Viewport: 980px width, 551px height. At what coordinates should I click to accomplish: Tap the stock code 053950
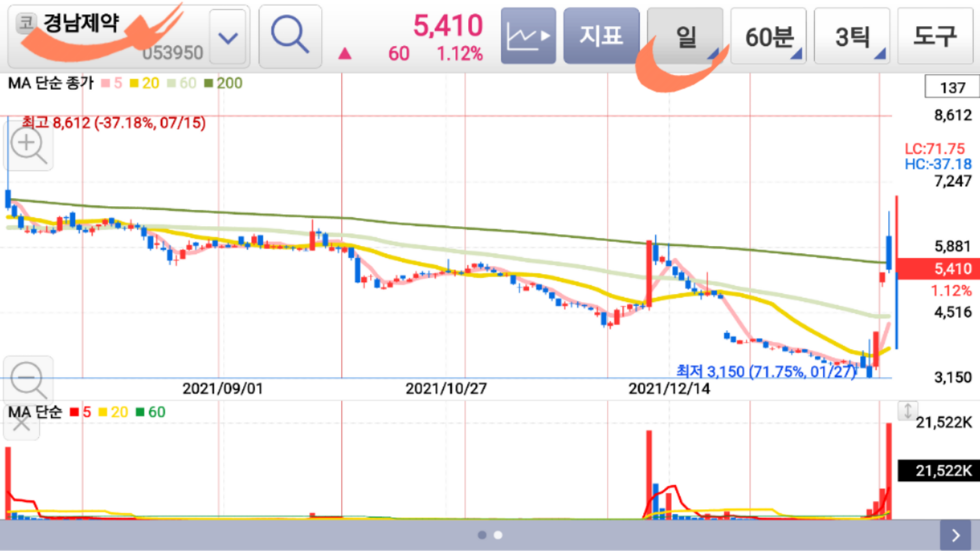point(173,53)
